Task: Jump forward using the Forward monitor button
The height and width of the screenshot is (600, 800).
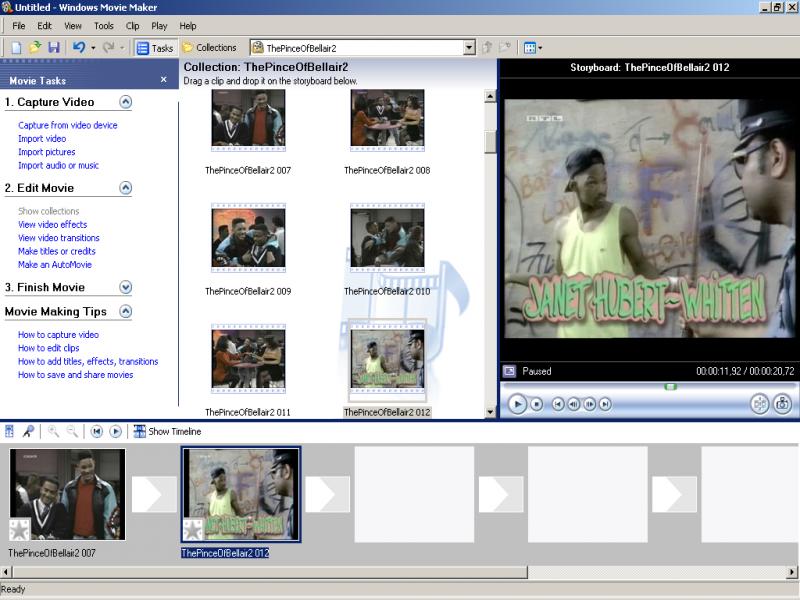Action: pos(605,404)
